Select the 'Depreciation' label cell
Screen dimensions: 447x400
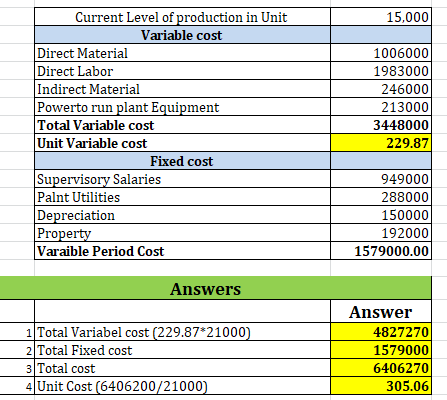click(x=182, y=215)
